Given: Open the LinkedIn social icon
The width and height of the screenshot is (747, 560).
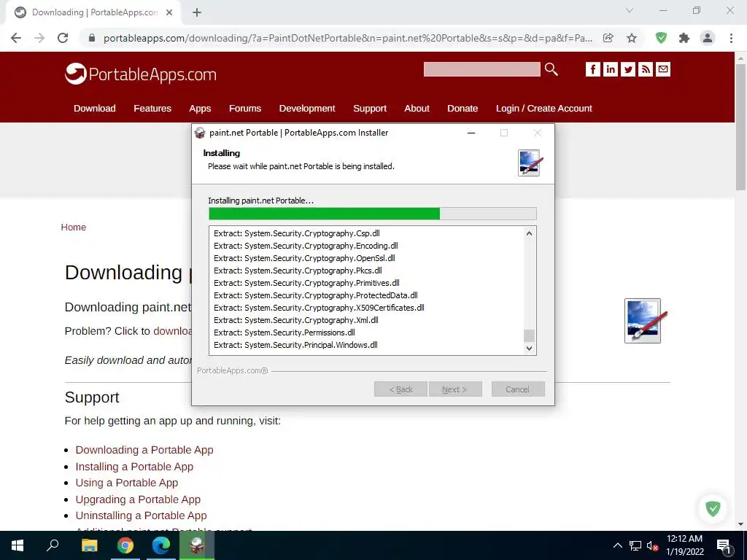Looking at the screenshot, I should [611, 69].
